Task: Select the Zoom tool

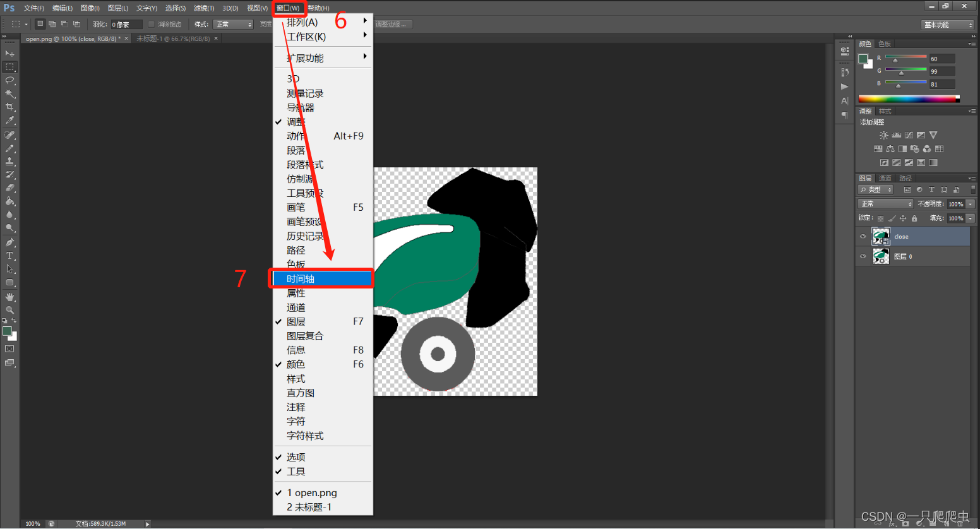Action: click(x=9, y=310)
